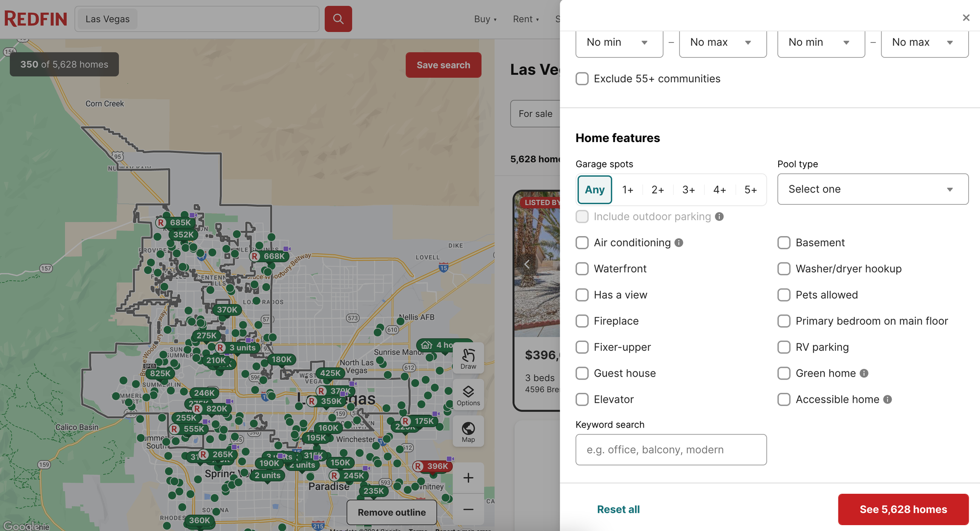Enable the Air conditioning checkbox
Image resolution: width=980 pixels, height=531 pixels.
pos(582,242)
